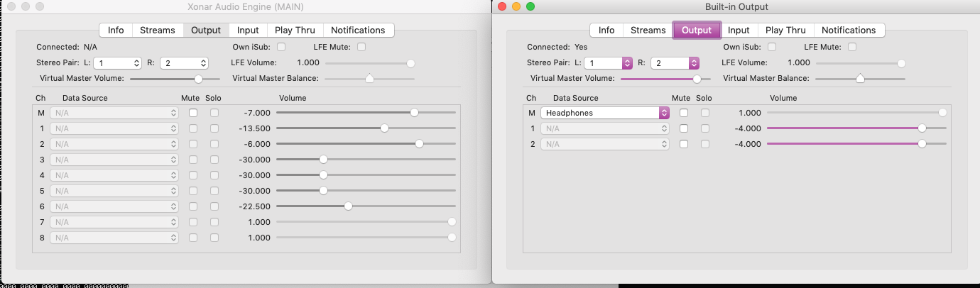Toggle Own iSub checkbox in Built-in Output window

pos(772,47)
